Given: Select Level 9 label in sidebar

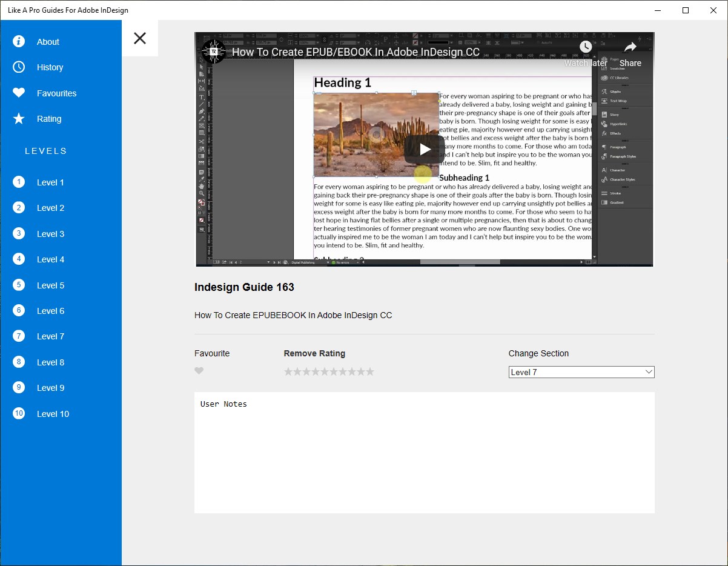Looking at the screenshot, I should (x=50, y=388).
